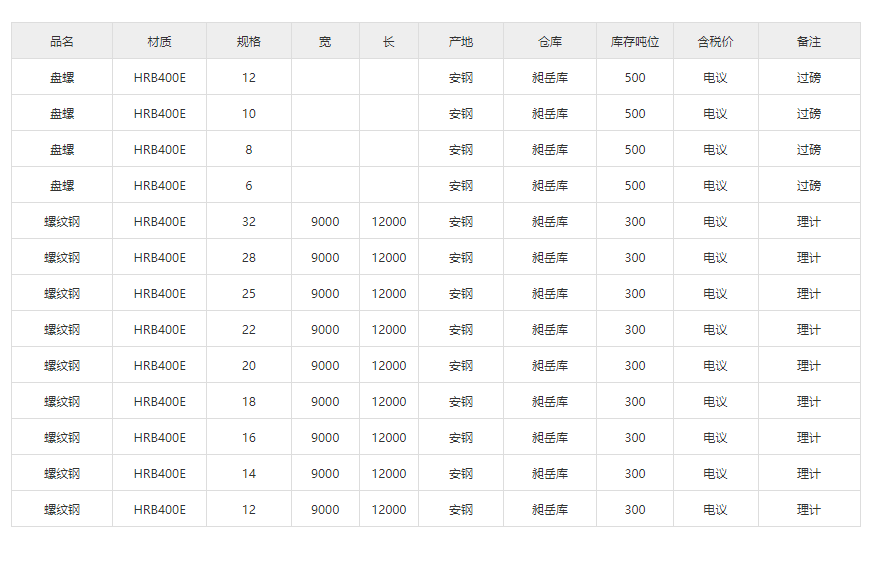Click the 规格 cell with value 6
This screenshot has height=568, width=883.
click(x=249, y=185)
